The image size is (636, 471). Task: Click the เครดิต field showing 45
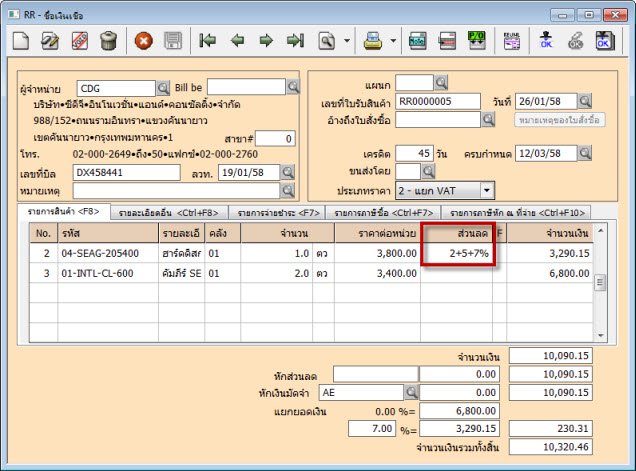tap(414, 153)
